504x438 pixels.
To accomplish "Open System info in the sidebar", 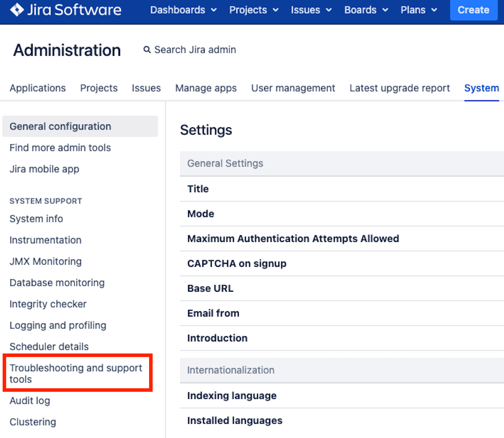I will coord(36,219).
